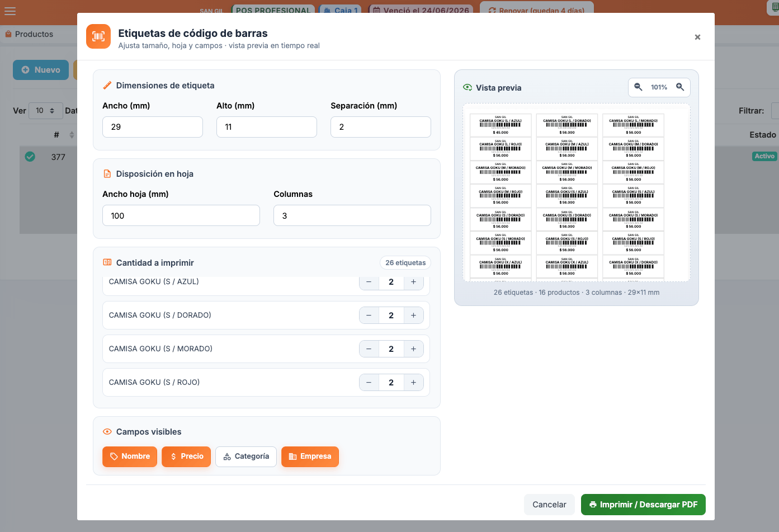
Task: Click the Dimensiones de etiqueta section heading
Action: 166,86
